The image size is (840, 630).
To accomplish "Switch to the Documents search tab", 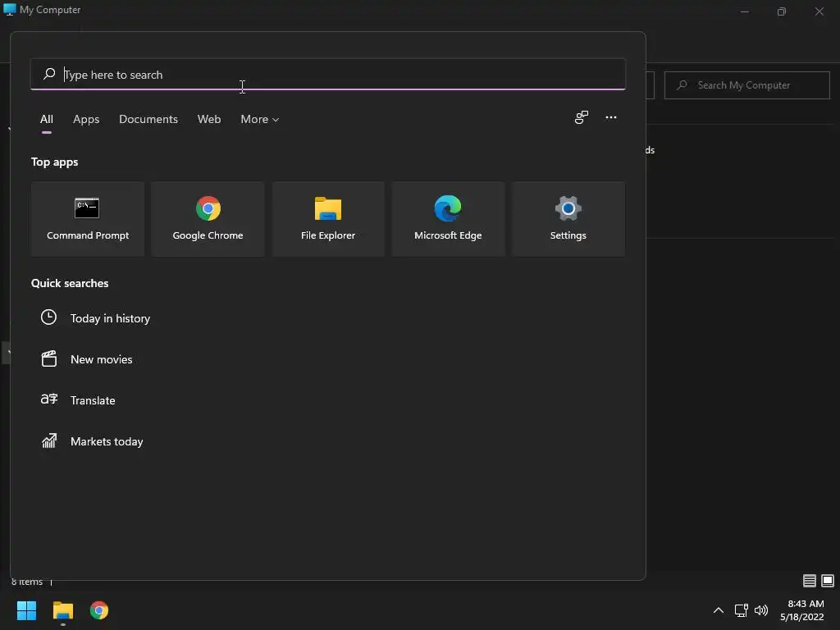I will click(148, 119).
